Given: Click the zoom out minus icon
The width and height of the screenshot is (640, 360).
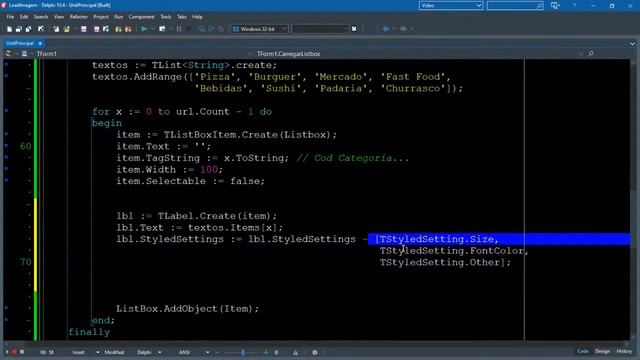Looking at the screenshot, I should pyautogui.click(x=218, y=352).
